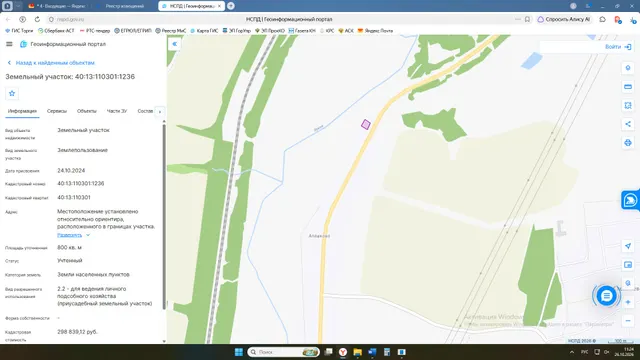Click the cadastral quarter 40:13:110301 value

74,198
